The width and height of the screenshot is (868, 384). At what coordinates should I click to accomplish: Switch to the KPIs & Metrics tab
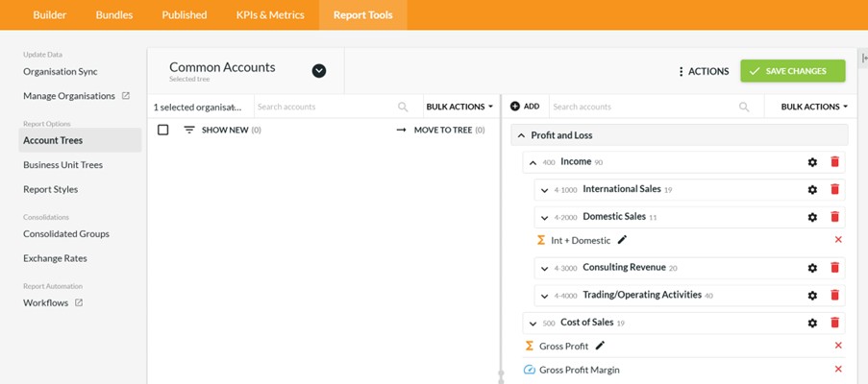click(x=270, y=15)
